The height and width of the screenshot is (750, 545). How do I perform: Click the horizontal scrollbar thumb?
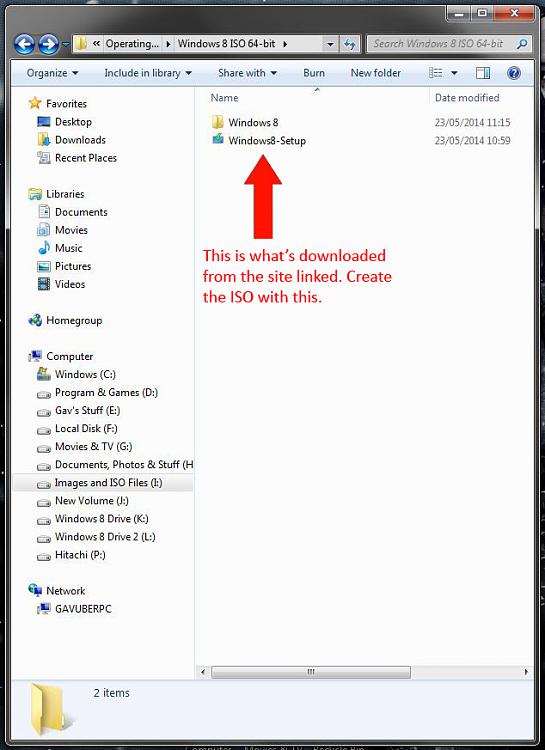pos(311,672)
